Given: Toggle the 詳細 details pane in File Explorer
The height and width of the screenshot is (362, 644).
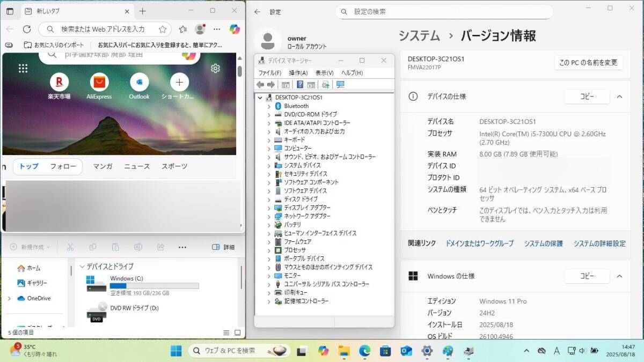Looking at the screenshot, I should 223,247.
